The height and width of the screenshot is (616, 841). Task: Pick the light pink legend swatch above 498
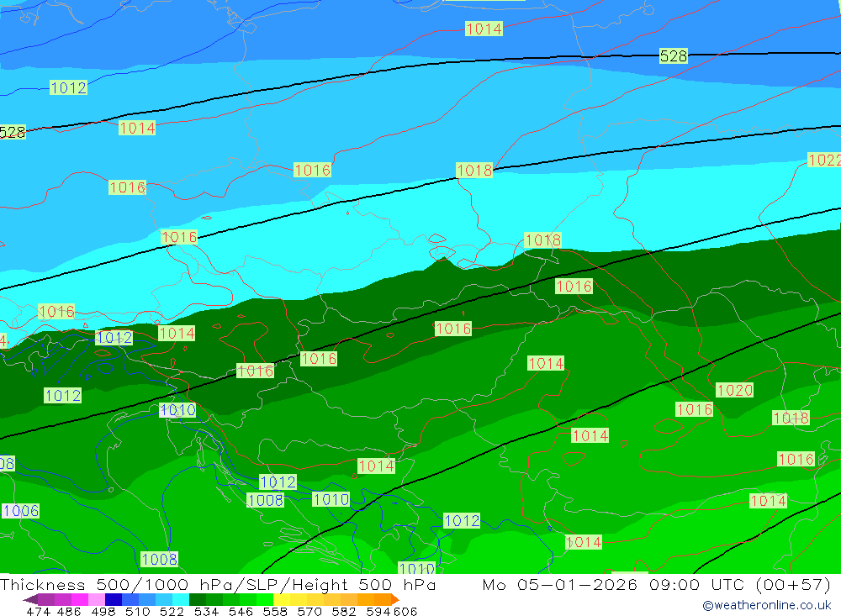point(97,599)
